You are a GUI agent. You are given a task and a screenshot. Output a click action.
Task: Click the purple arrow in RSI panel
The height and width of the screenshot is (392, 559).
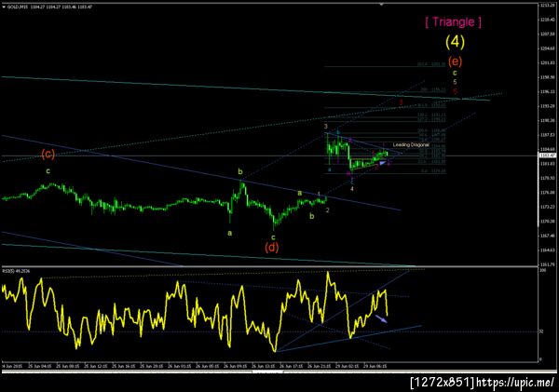pos(381,318)
